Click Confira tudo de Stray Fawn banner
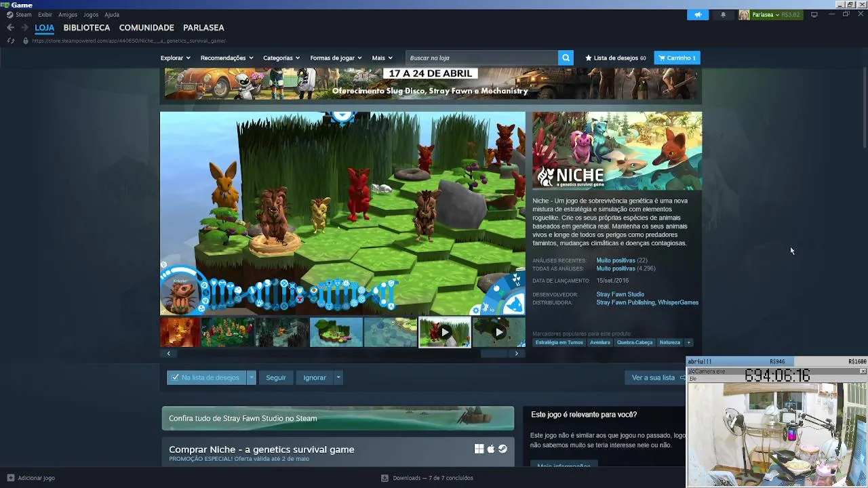This screenshot has width=868, height=488. tap(338, 418)
